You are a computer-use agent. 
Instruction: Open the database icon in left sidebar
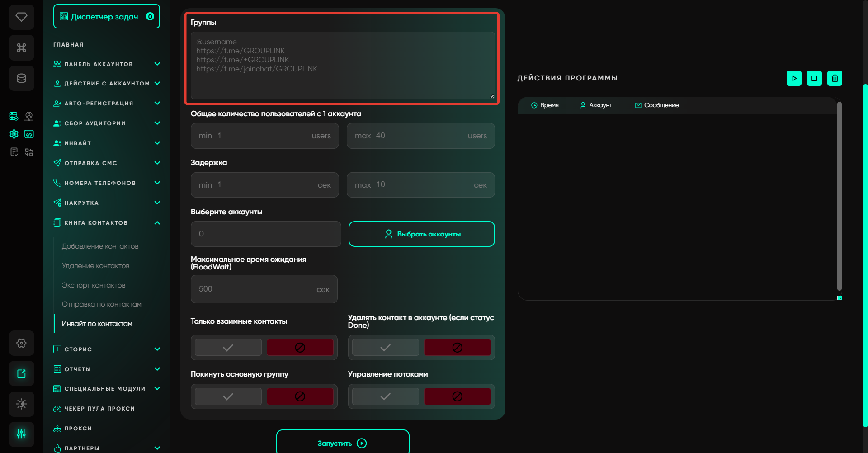[21, 78]
